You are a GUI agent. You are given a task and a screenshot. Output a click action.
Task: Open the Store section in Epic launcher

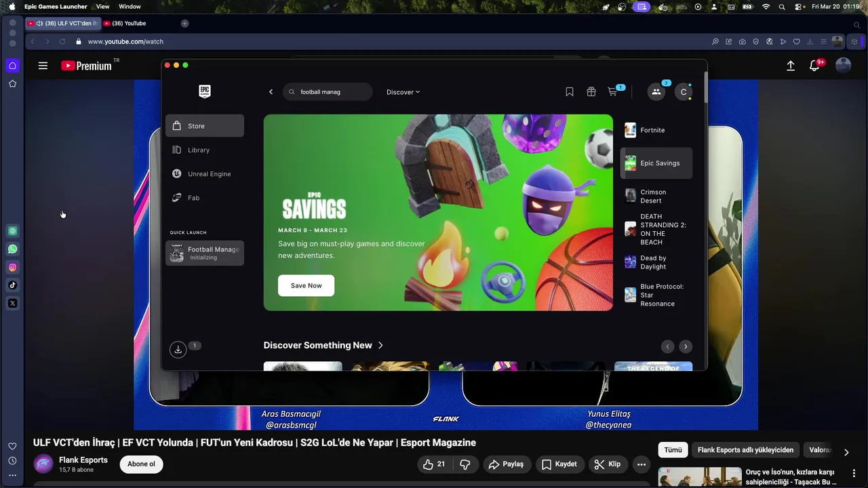[x=205, y=126]
